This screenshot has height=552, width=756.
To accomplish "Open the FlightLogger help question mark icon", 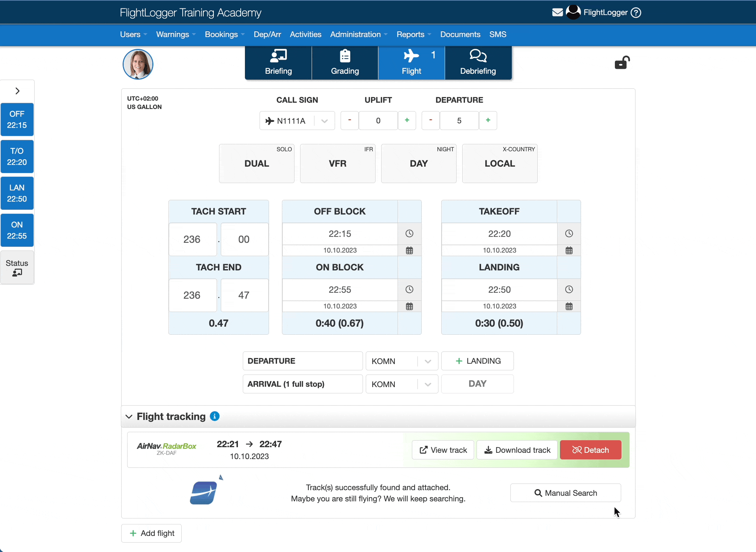I will pyautogui.click(x=637, y=13).
